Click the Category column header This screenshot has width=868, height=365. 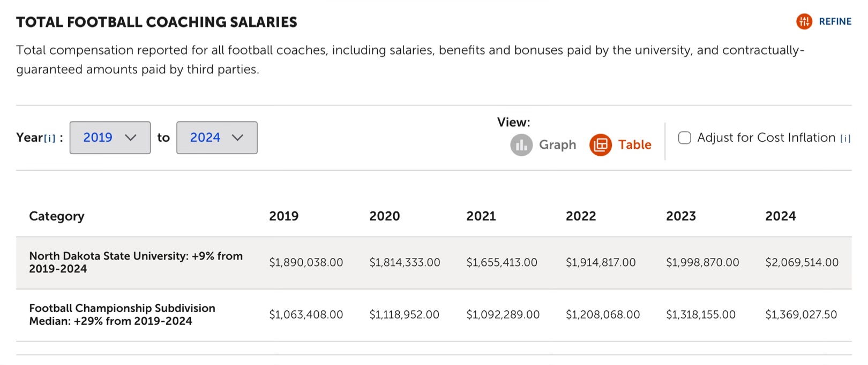(x=56, y=216)
